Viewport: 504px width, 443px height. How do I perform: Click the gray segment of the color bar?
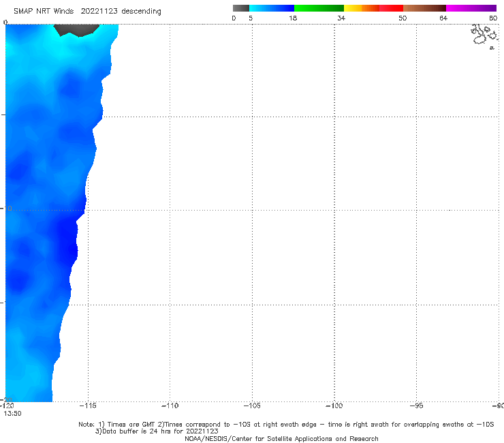[240, 8]
